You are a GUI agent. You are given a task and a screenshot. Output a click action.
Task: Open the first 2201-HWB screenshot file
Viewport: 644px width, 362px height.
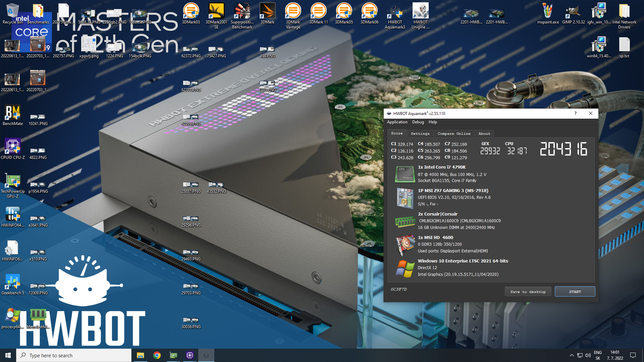coord(471,16)
